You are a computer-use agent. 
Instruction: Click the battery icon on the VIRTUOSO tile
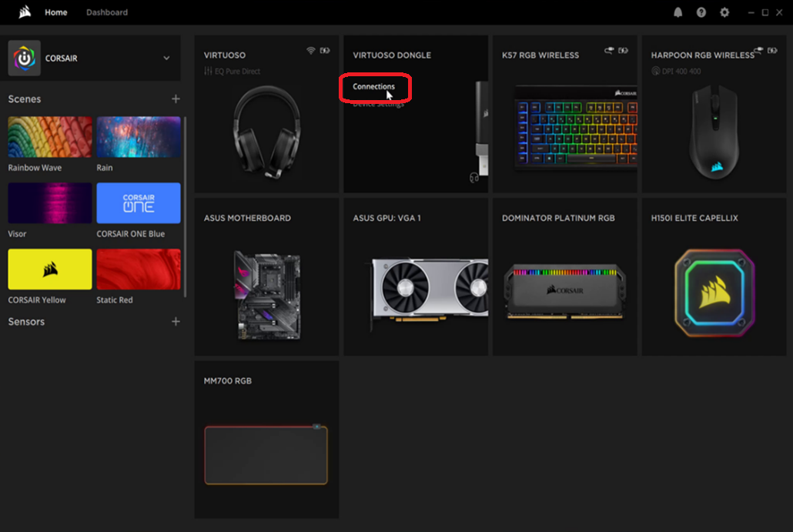click(325, 51)
